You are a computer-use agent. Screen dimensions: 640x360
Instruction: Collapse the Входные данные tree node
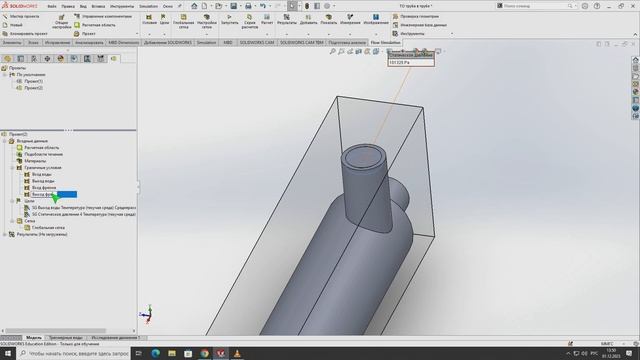coord(5,141)
